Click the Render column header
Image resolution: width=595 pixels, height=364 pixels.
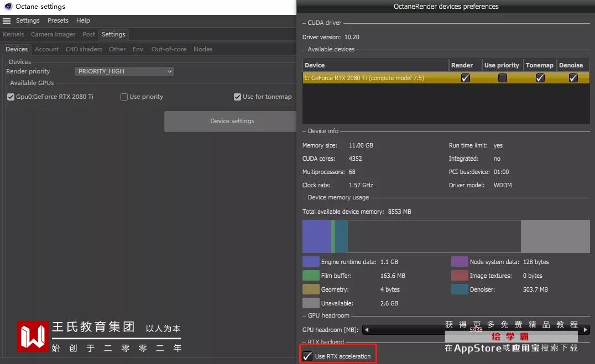pos(466,65)
